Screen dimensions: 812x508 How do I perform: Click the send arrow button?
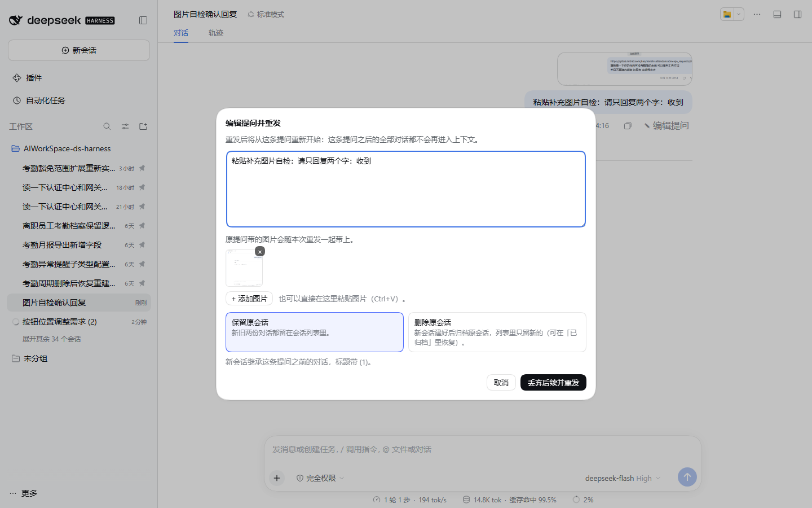687,478
